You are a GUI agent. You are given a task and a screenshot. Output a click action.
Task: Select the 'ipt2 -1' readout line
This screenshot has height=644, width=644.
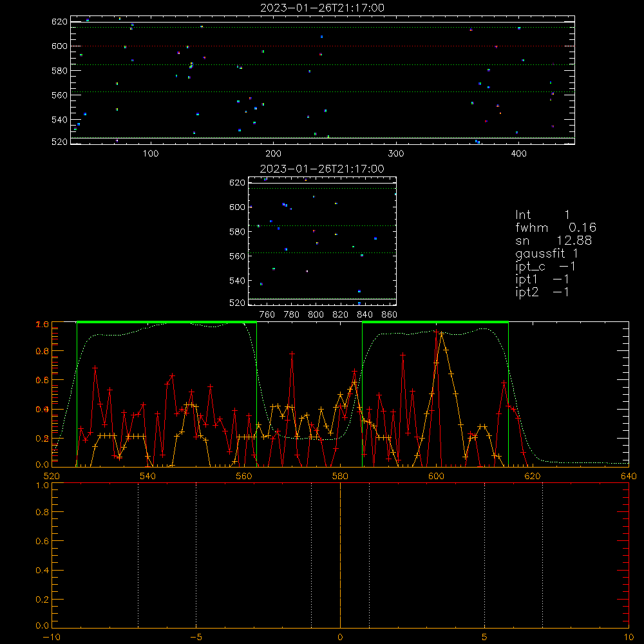tap(542, 292)
